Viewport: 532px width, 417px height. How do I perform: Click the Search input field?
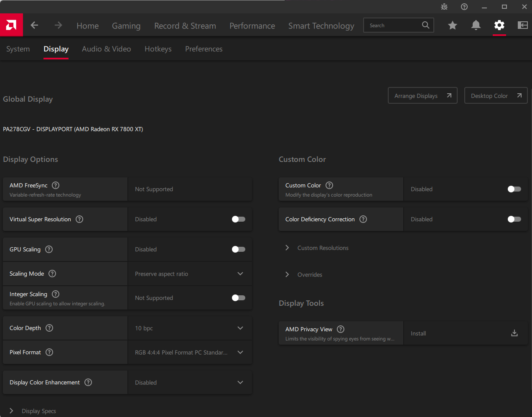(x=394, y=26)
